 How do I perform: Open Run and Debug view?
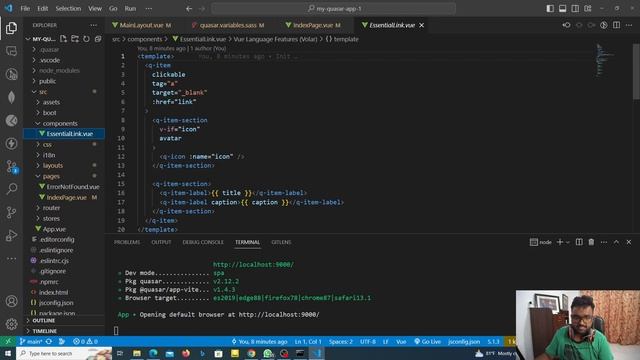(11, 236)
